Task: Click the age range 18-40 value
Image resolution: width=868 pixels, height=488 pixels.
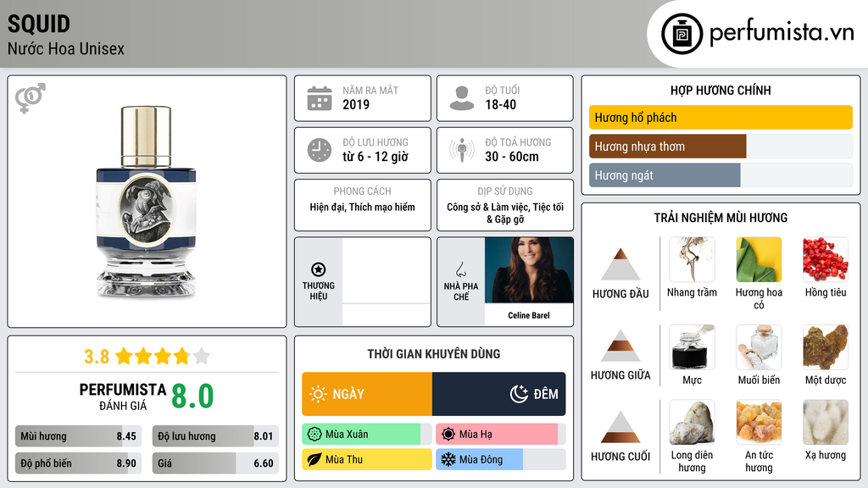Action: point(500,104)
